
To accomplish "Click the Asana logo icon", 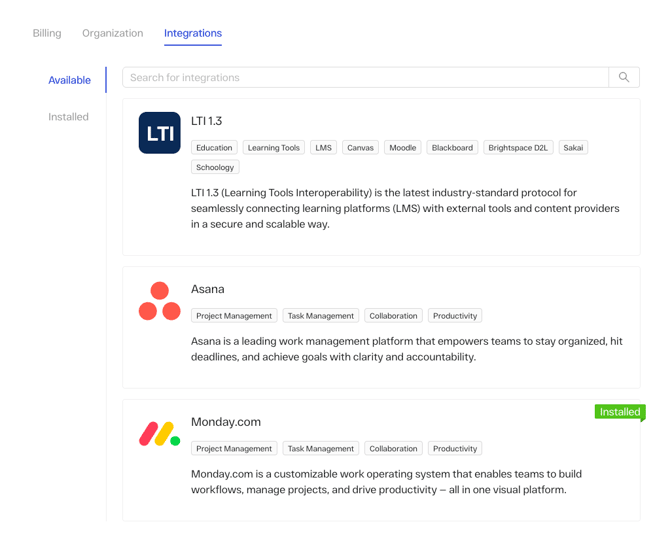I will pyautogui.click(x=160, y=301).
